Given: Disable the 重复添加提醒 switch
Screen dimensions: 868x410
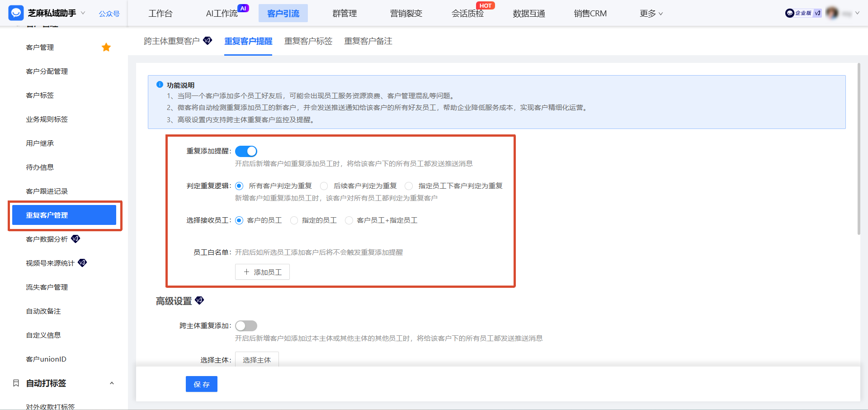Looking at the screenshot, I should point(246,151).
